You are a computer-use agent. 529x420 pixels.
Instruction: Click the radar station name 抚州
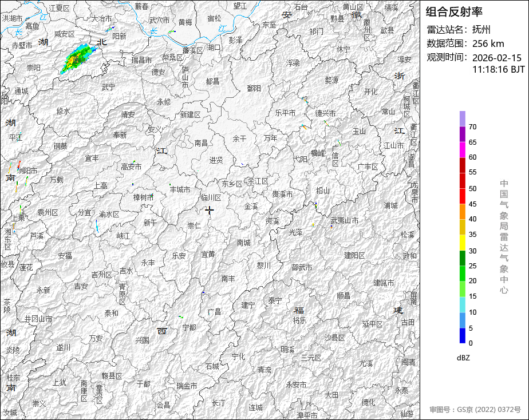point(481,30)
